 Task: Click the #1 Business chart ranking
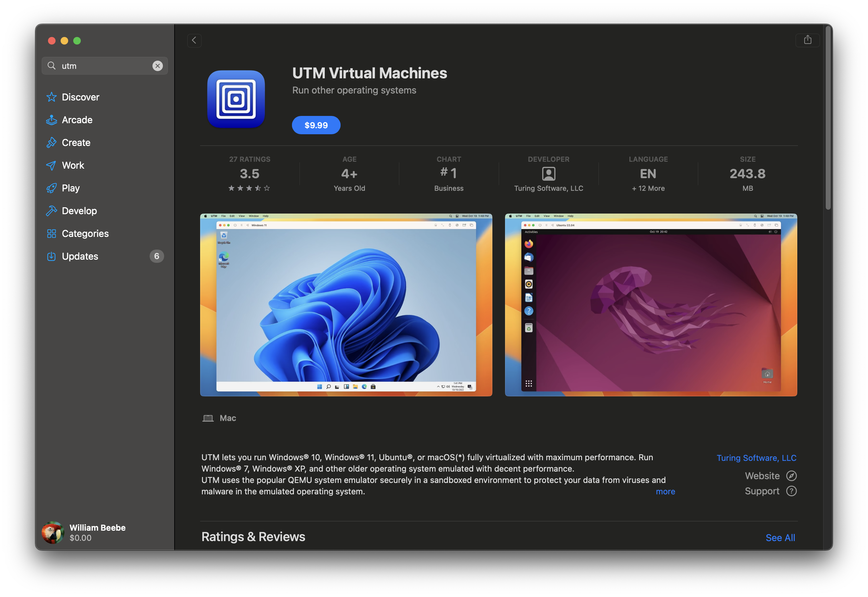coord(449,174)
